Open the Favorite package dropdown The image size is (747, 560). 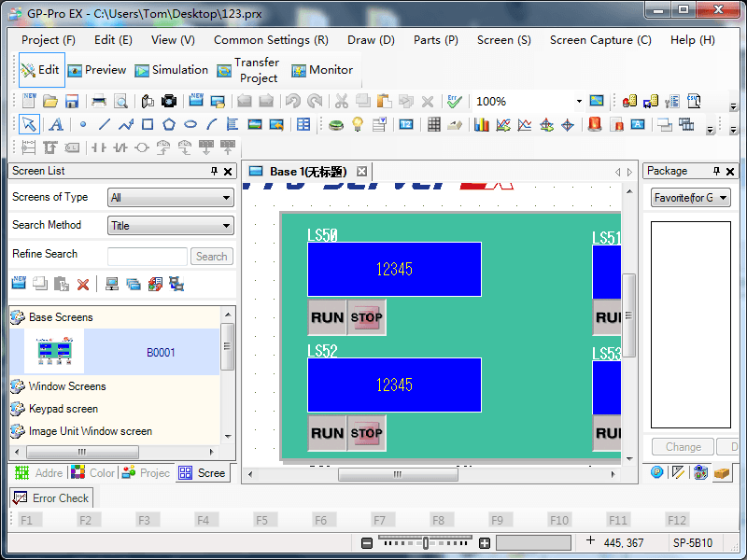click(690, 198)
